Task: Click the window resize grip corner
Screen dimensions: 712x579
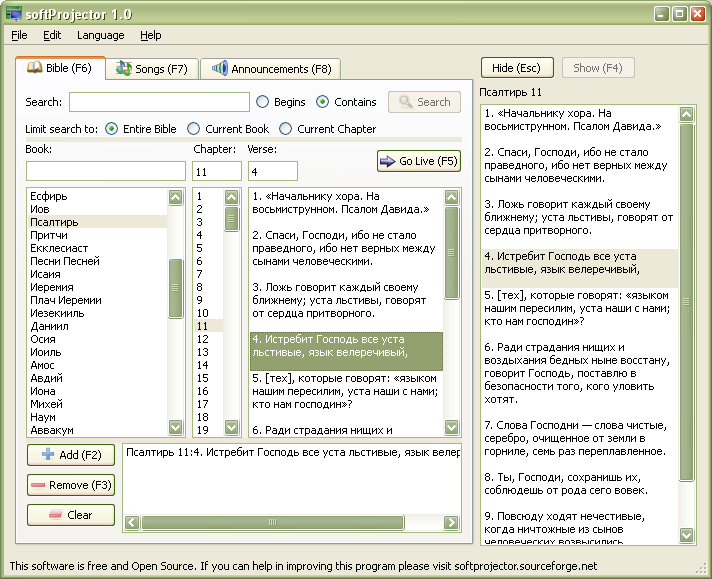Action: pos(703,569)
